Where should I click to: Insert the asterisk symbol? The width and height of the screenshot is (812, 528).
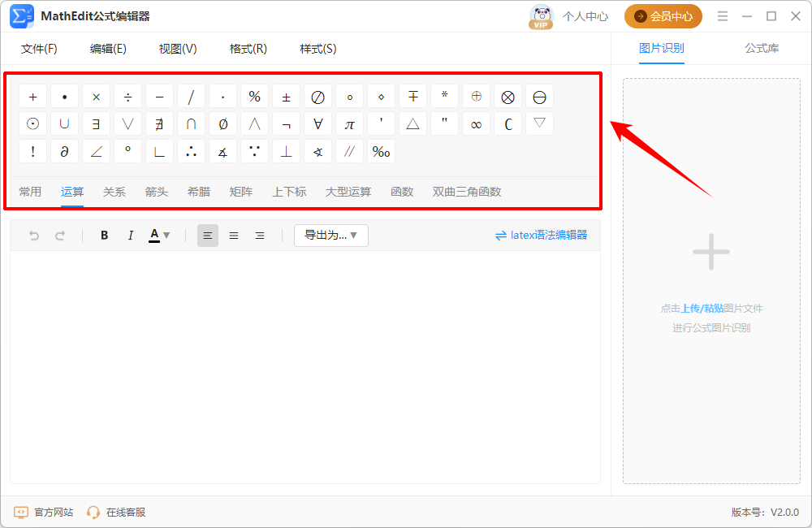[x=444, y=97]
